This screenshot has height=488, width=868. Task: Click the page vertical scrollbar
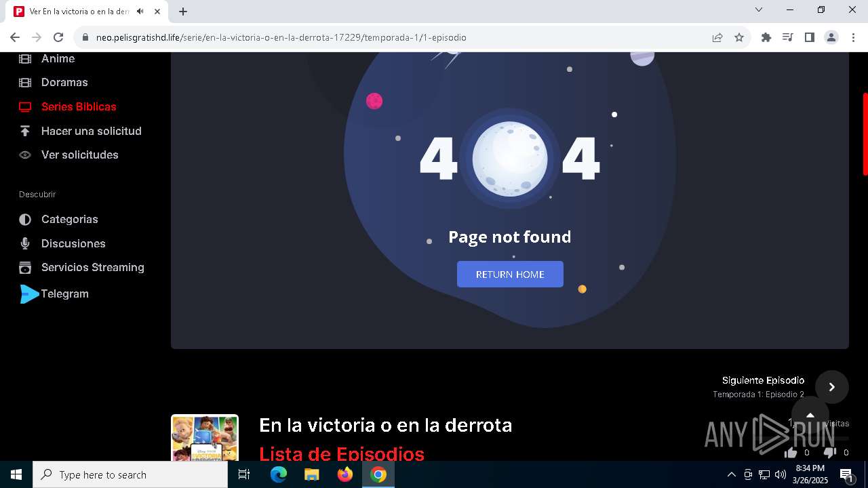(x=865, y=134)
